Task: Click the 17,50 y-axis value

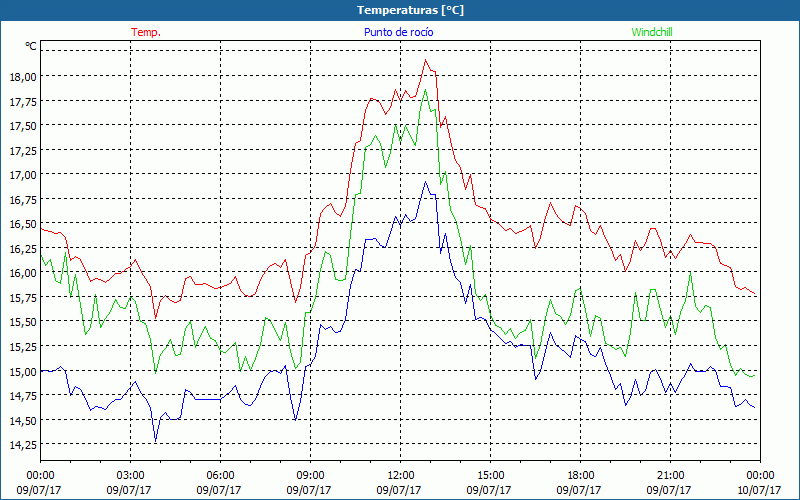Action: point(23,126)
